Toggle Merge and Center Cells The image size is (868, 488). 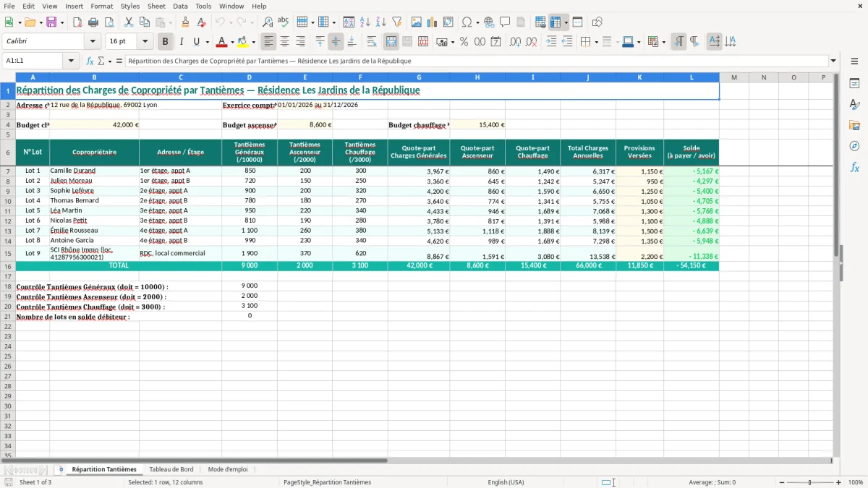(x=391, y=42)
